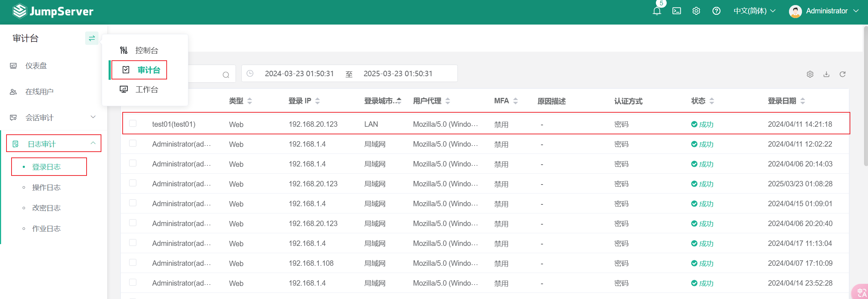Click the 在线用户 users icon

[13, 92]
